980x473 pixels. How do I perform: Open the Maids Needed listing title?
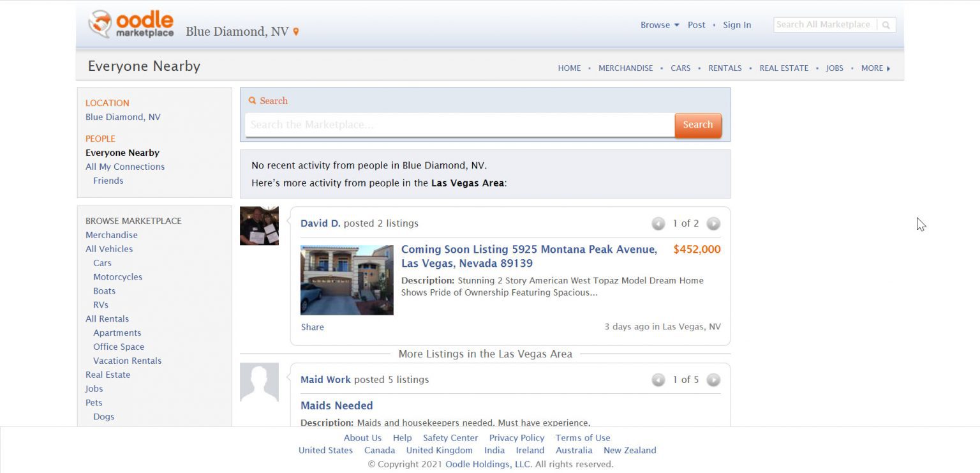click(x=337, y=405)
